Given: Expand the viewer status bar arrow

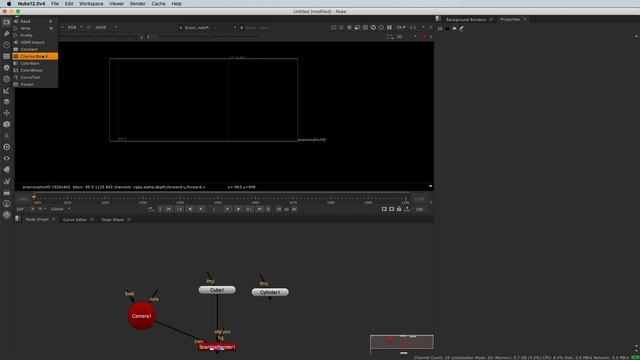Looking at the screenshot, I should (x=430, y=187).
